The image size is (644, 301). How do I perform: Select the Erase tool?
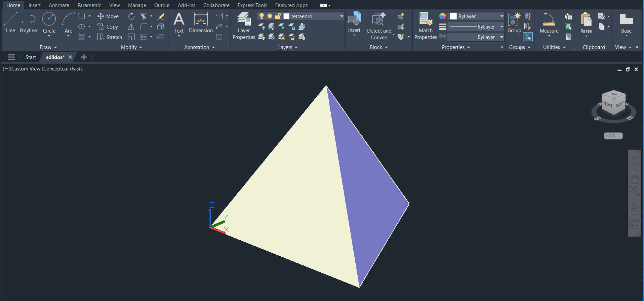pyautogui.click(x=161, y=16)
